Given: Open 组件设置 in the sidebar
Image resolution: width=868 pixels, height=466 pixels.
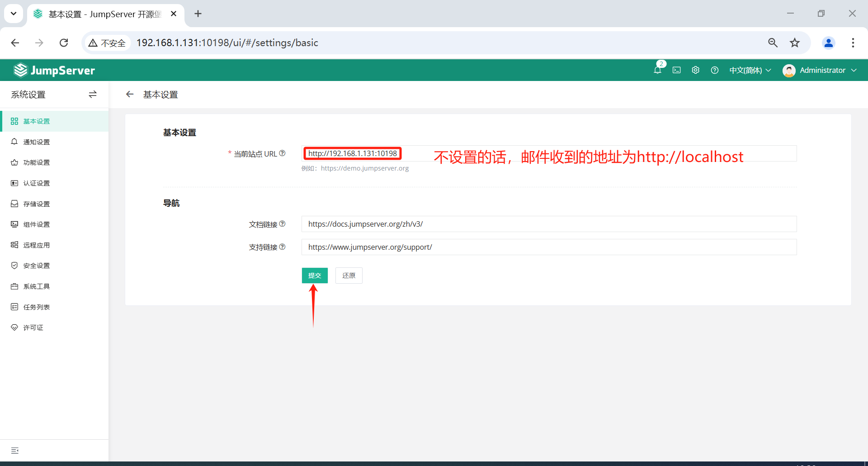Looking at the screenshot, I should click(54, 224).
